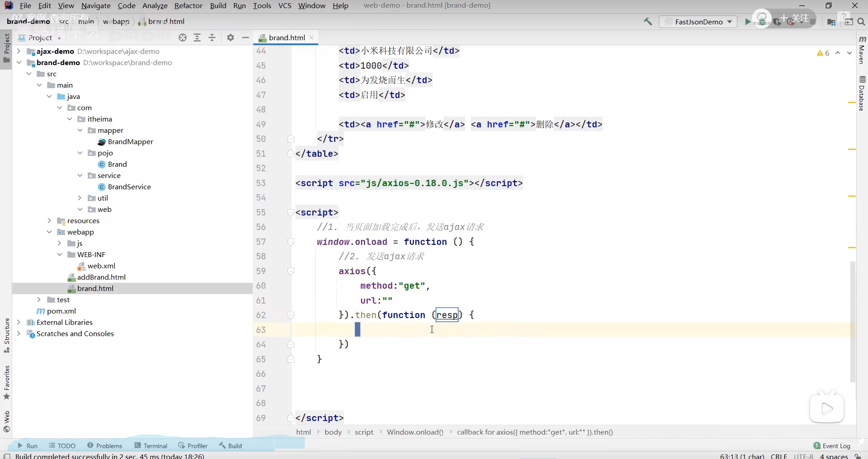Toggle the Favorites tool window

point(7,382)
